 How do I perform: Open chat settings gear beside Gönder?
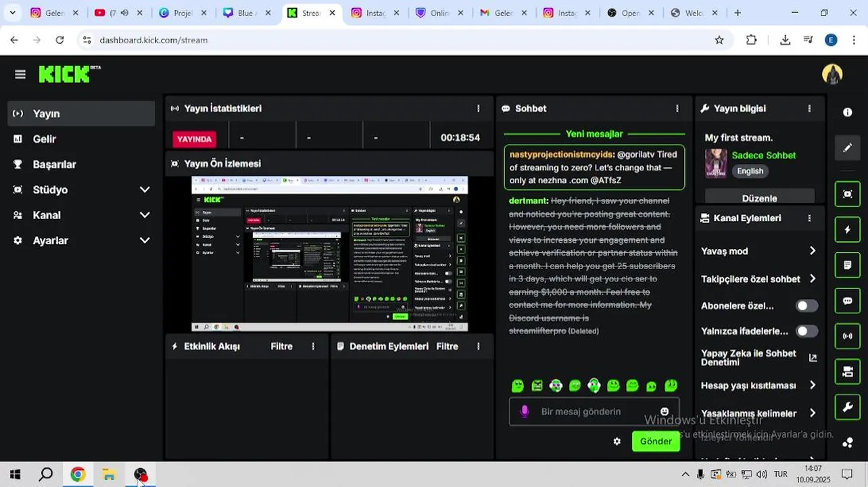(x=617, y=441)
